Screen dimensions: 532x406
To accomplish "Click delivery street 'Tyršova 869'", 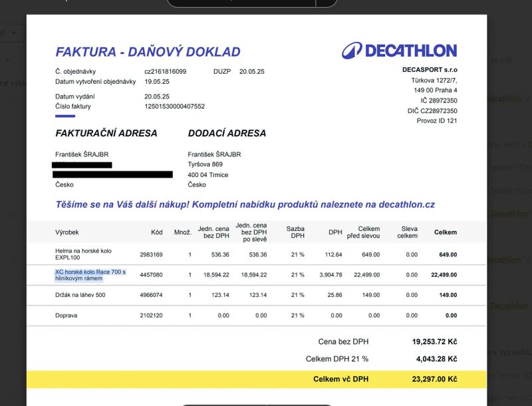I will [205, 164].
